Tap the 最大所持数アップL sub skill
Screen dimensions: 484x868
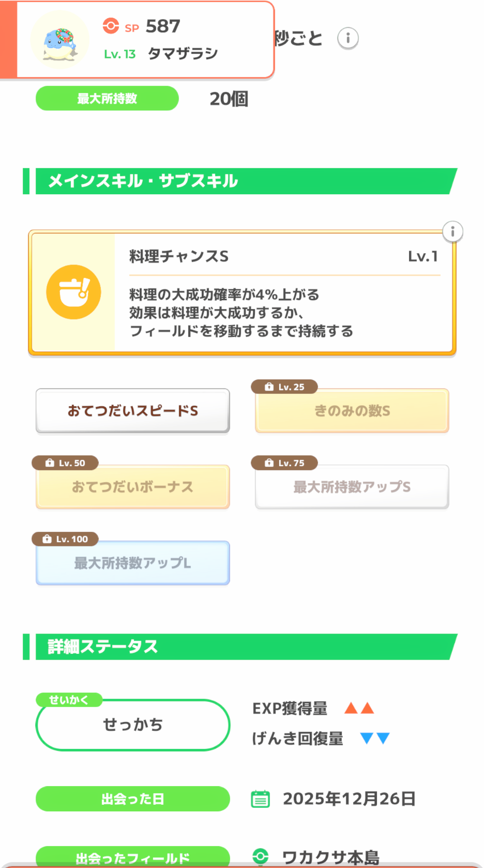[132, 563]
